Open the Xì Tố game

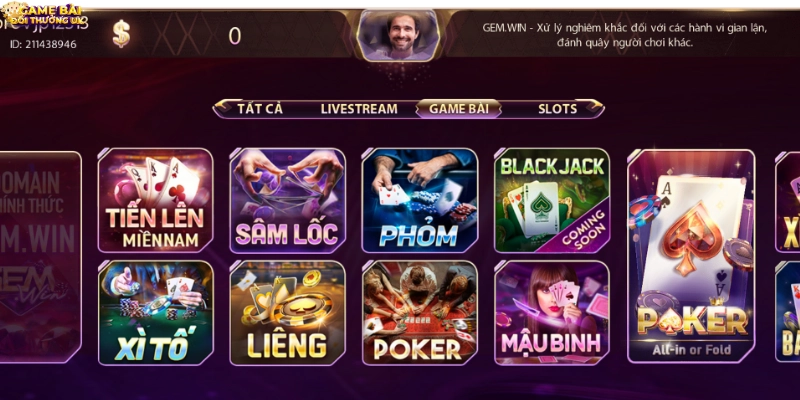tap(155, 313)
